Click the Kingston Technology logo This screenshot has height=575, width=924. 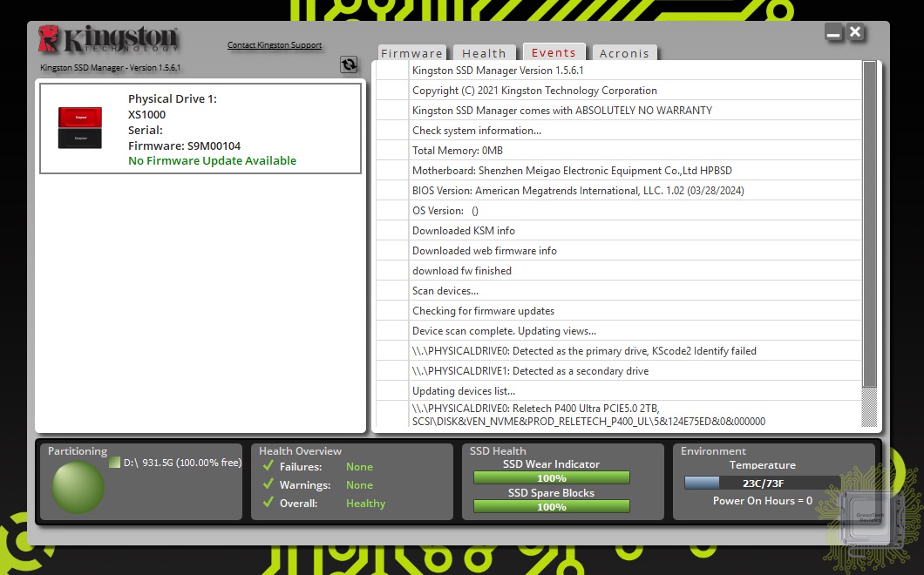tap(108, 40)
